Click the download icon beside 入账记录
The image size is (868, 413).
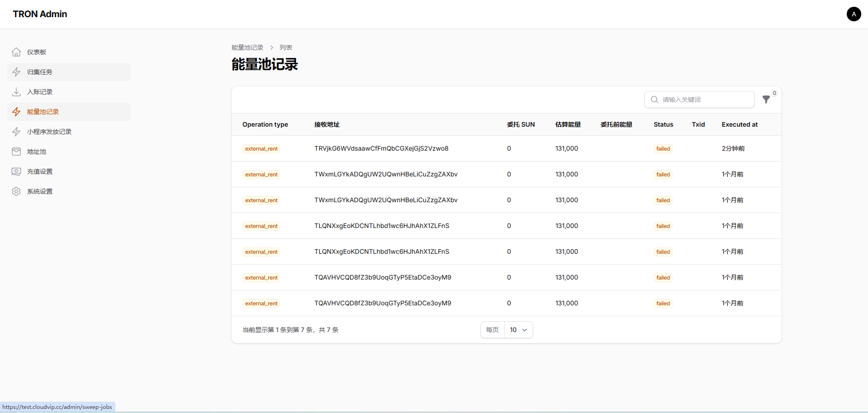point(16,92)
